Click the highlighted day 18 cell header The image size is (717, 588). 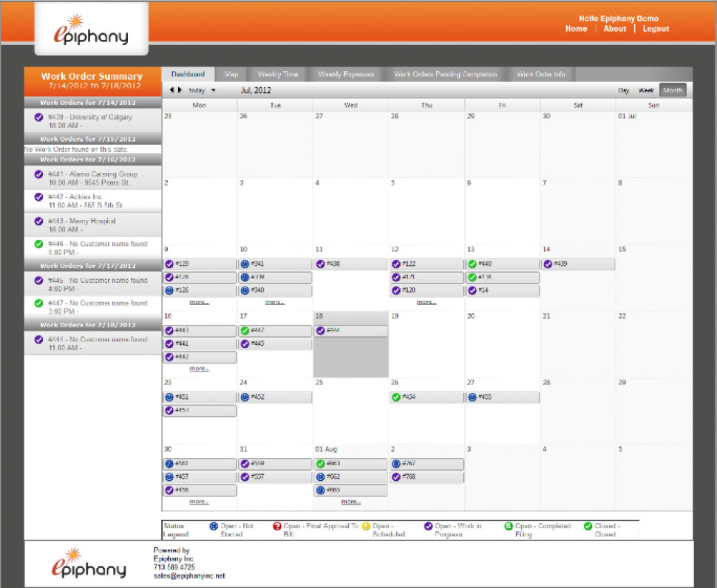coord(350,316)
